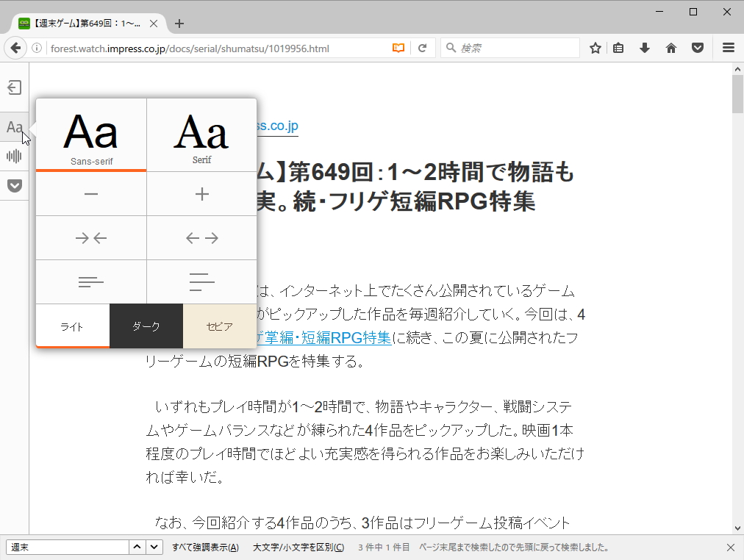Viewport: 744px width, 560px height.
Task: Open the Narrate listening controls
Action: (x=13, y=156)
